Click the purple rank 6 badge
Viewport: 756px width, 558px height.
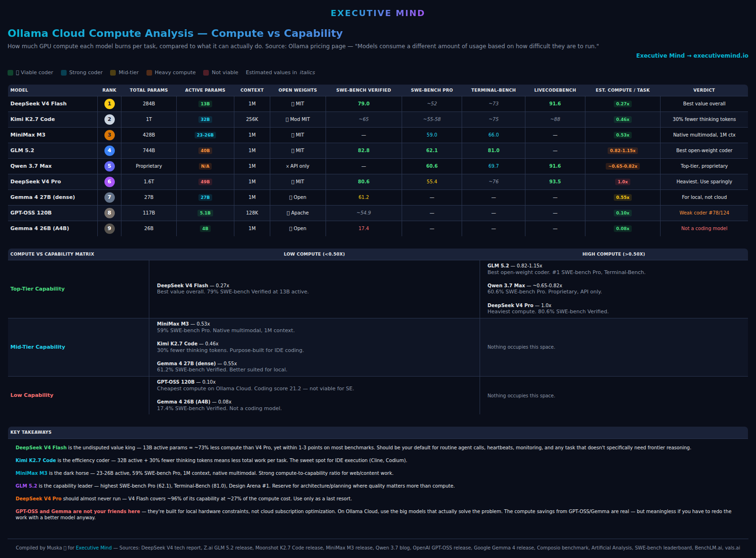click(x=109, y=182)
